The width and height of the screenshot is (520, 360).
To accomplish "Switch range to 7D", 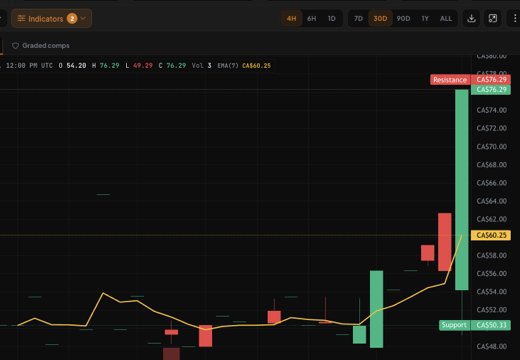I will (x=358, y=18).
